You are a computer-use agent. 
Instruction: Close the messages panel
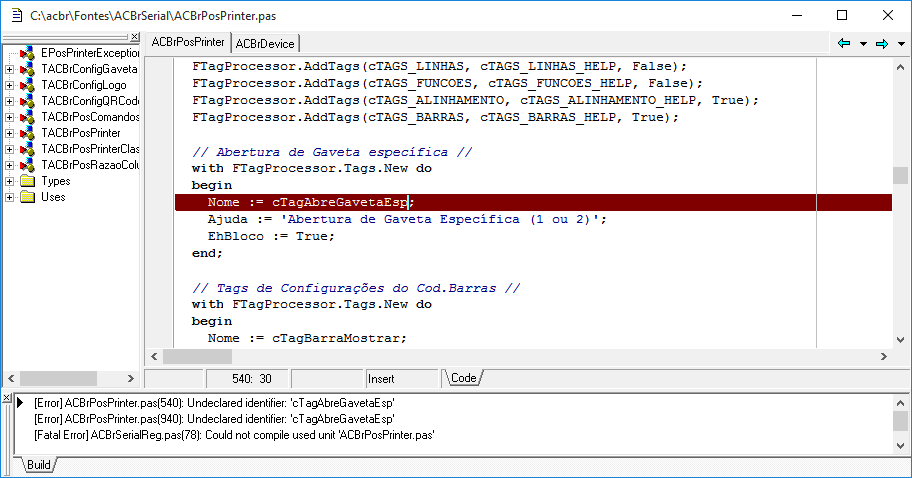click(x=6, y=398)
